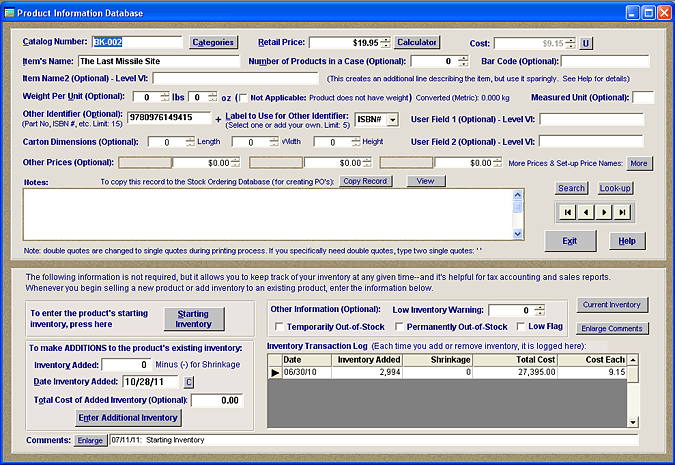This screenshot has width=675, height=465.
Task: Open the Calculator for retail price
Action: click(x=417, y=43)
